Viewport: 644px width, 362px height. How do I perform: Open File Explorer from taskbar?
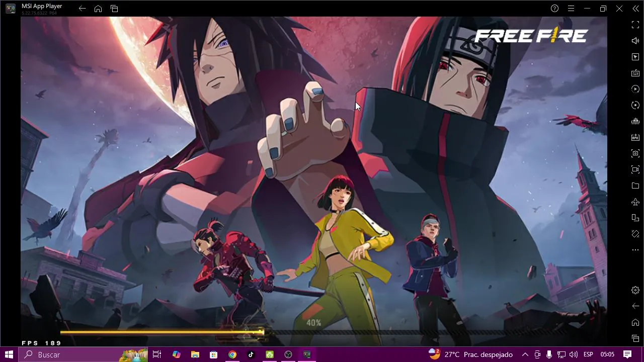[x=195, y=354]
